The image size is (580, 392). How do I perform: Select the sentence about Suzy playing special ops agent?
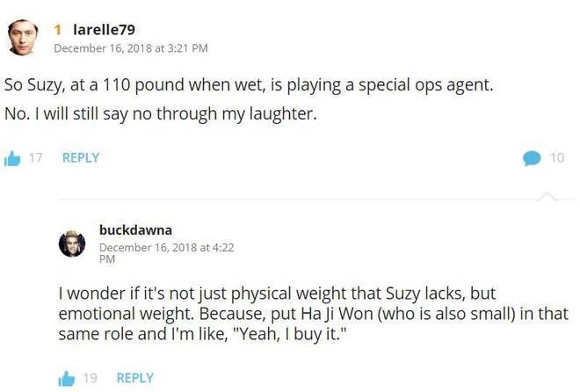(249, 85)
